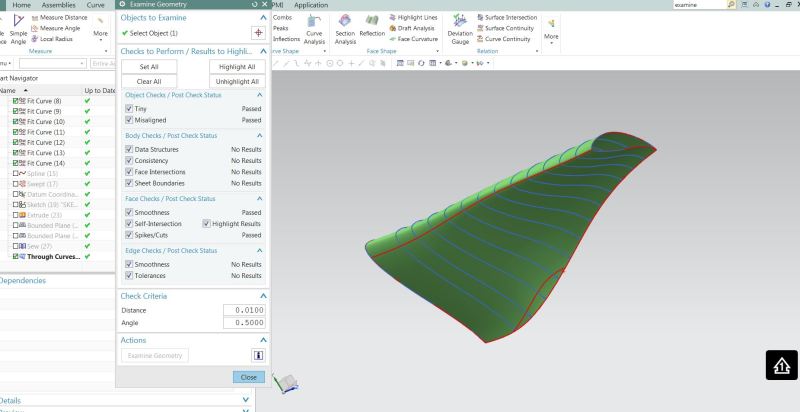Collapse the Actions section
The image size is (800, 412).
263,340
